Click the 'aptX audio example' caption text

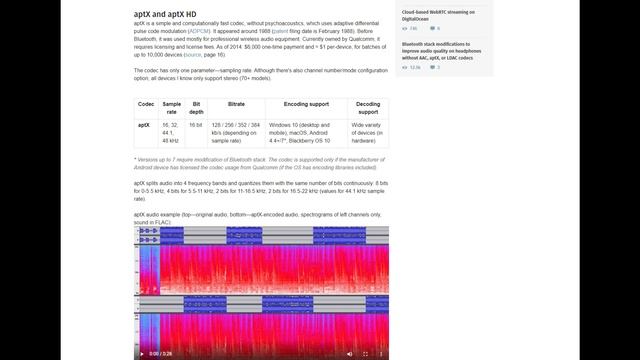(x=258, y=218)
